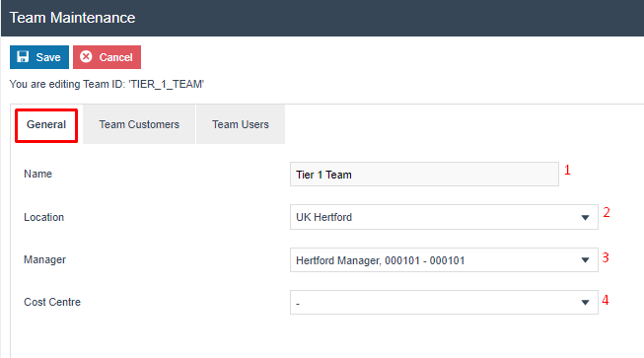
Task: Click the 'You are editing Team ID' text
Action: click(x=107, y=84)
